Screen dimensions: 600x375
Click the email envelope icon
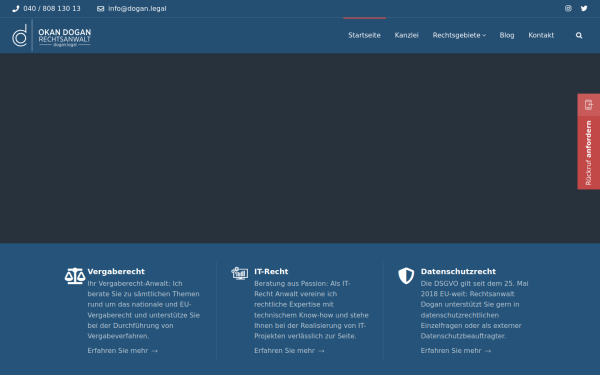point(100,9)
